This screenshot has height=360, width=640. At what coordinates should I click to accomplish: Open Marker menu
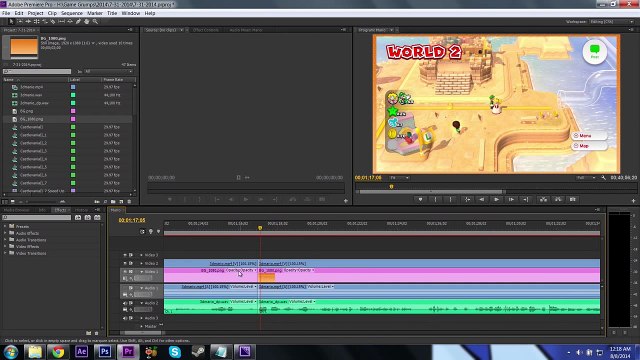point(95,13)
